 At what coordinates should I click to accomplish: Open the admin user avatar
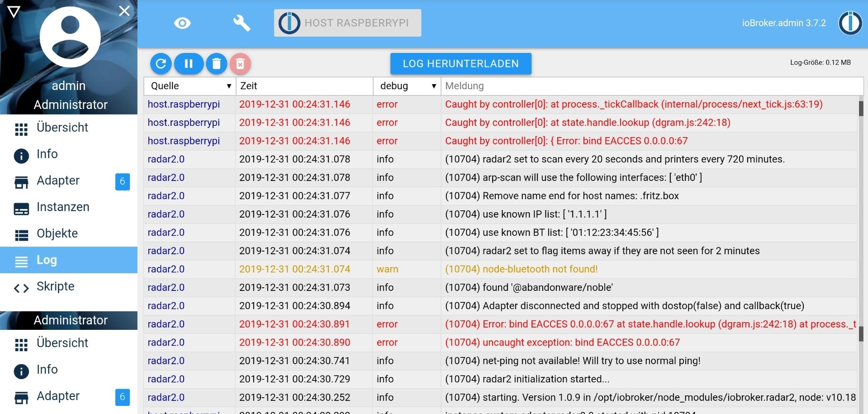(70, 37)
